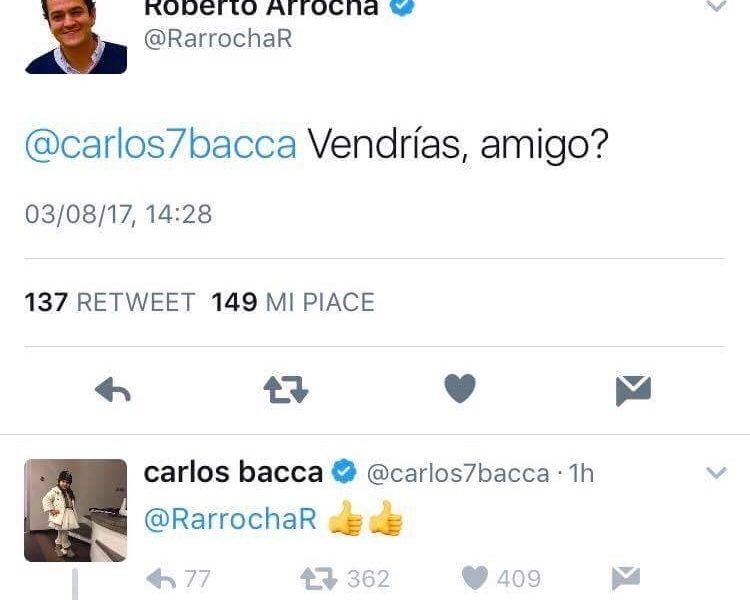Open the 03/08/17, 14:28 timestamp
The width and height of the screenshot is (750, 600).
(118, 214)
